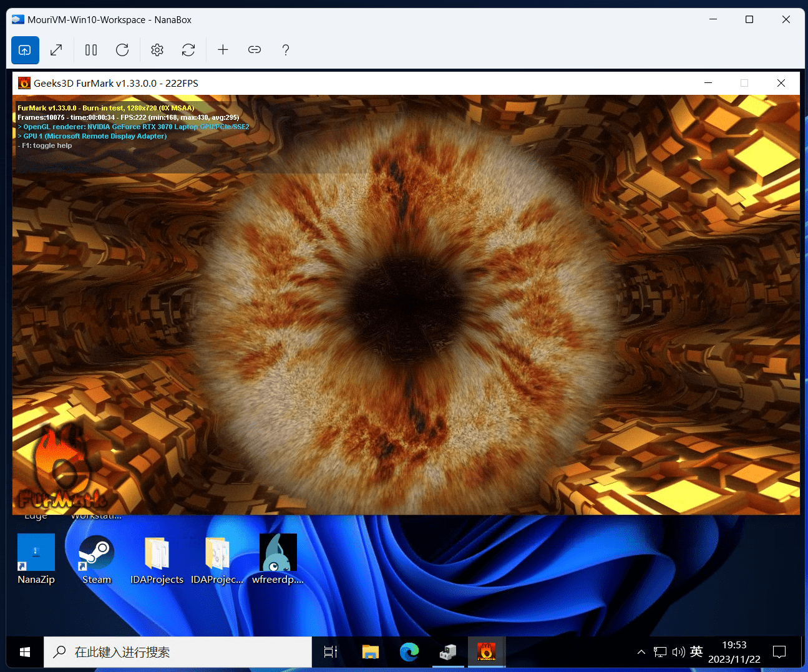The width and height of the screenshot is (808, 672).
Task: Enter full screen with diagonal arrows icon
Action: (x=56, y=50)
